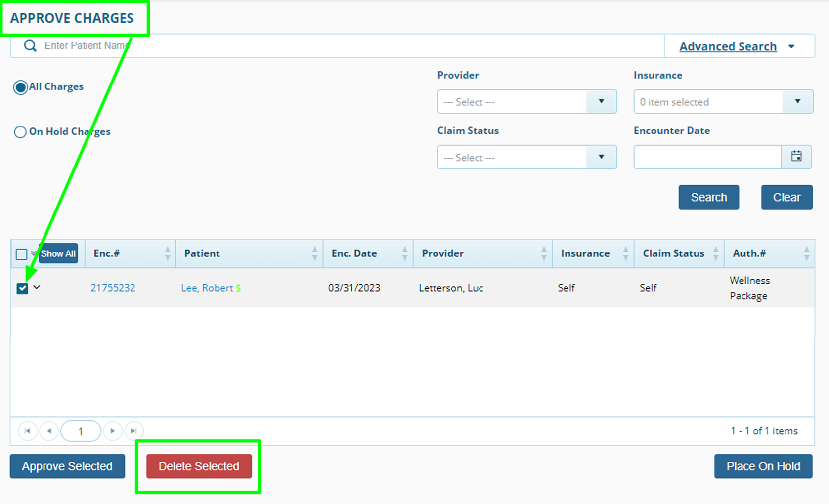This screenshot has height=504, width=829.
Task: Expand the Advanced Search arrow
Action: point(791,46)
